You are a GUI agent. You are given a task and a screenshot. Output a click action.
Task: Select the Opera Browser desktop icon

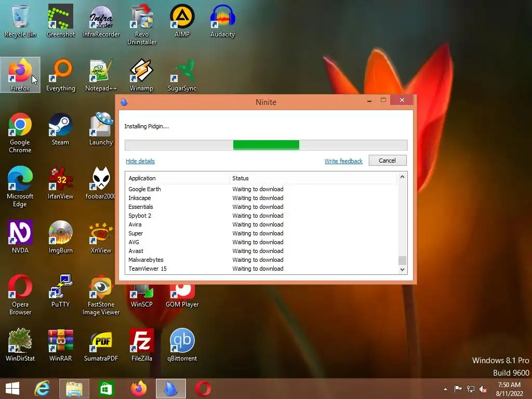point(20,295)
